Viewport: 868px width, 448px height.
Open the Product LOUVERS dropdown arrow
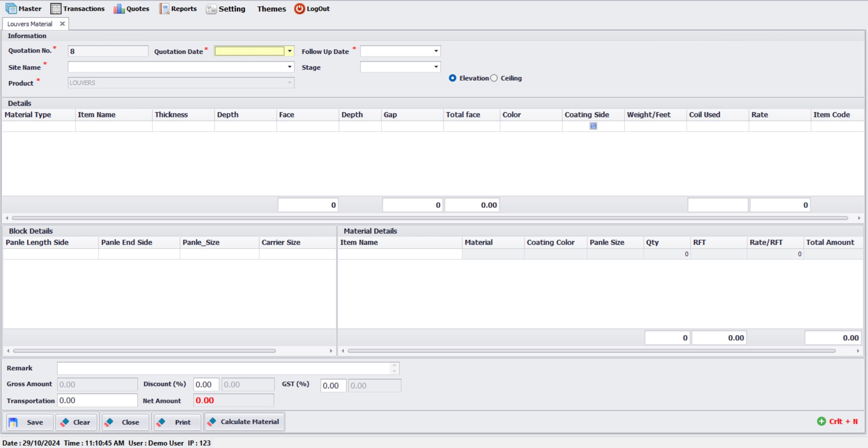pos(290,83)
